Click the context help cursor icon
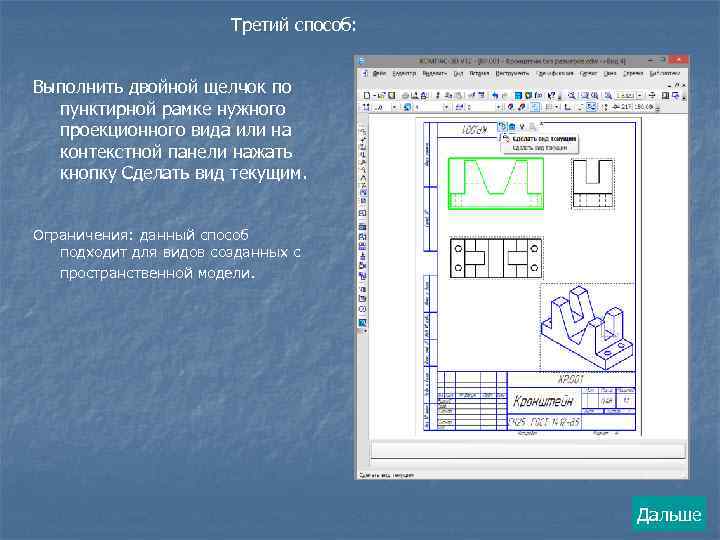 (552, 96)
